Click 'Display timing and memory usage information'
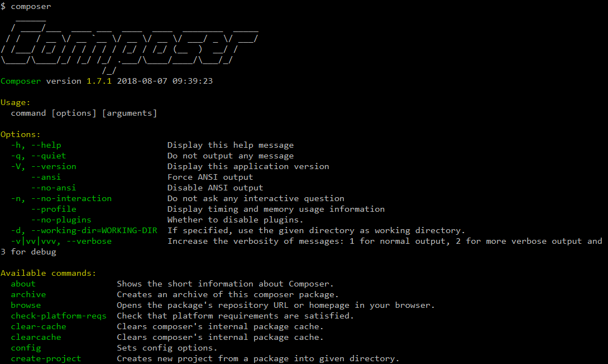608x364 pixels. coord(276,209)
